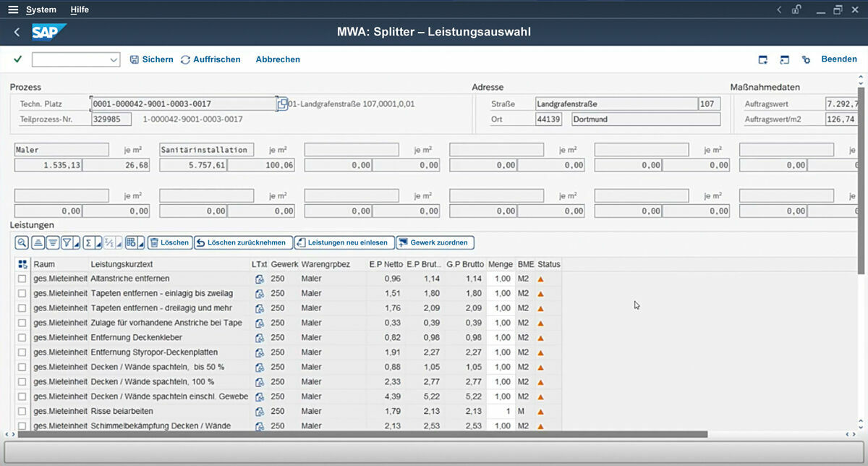Viewport: 868px width, 466px height.
Task: Click the customize layout gear icon
Action: [806, 59]
